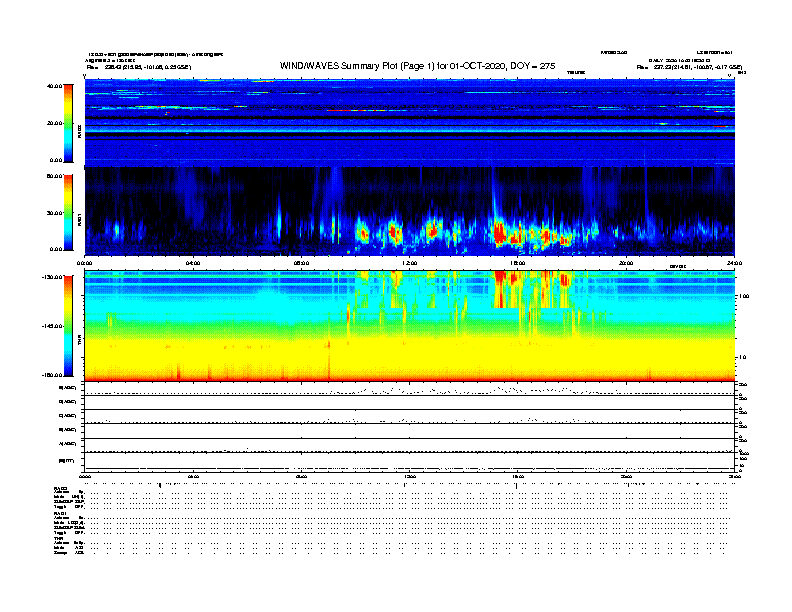This screenshot has width=792, height=612.
Task: Click the 20:00 label under the RAD1 panel
Action: pyautogui.click(x=625, y=264)
